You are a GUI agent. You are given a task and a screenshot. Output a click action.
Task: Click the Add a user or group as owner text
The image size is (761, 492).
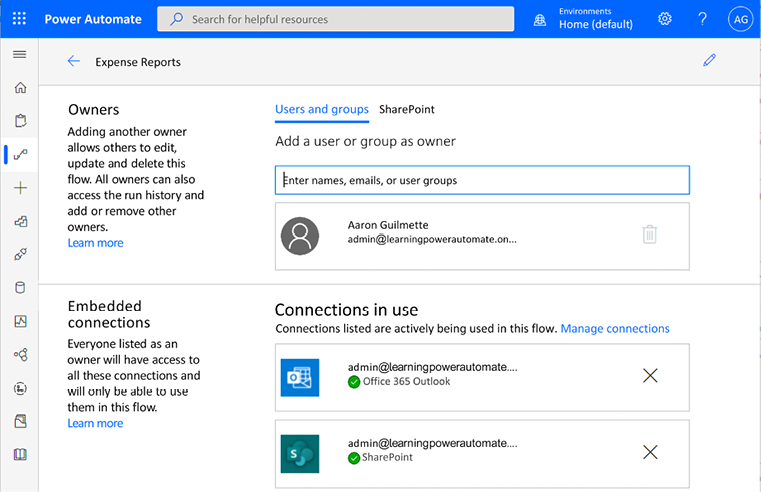coord(365,141)
